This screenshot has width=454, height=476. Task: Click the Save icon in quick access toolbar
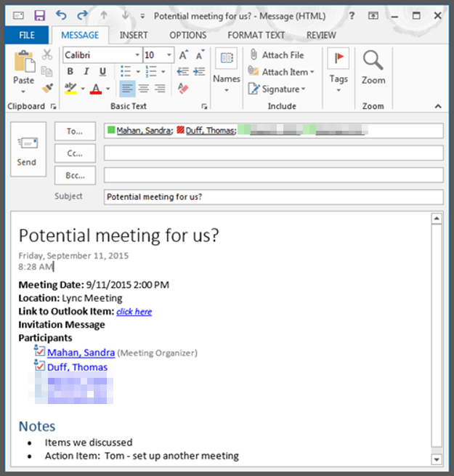coord(39,15)
